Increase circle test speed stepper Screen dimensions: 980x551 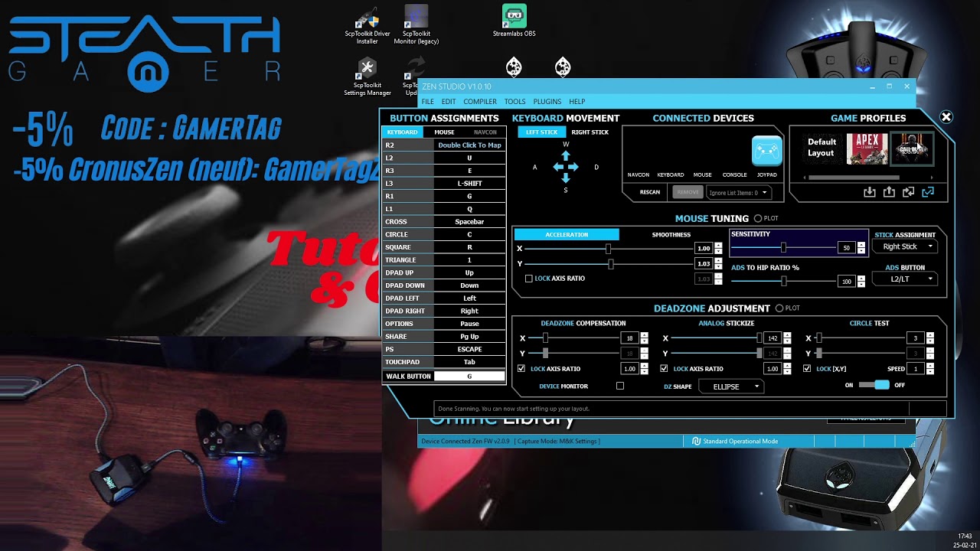(x=930, y=366)
